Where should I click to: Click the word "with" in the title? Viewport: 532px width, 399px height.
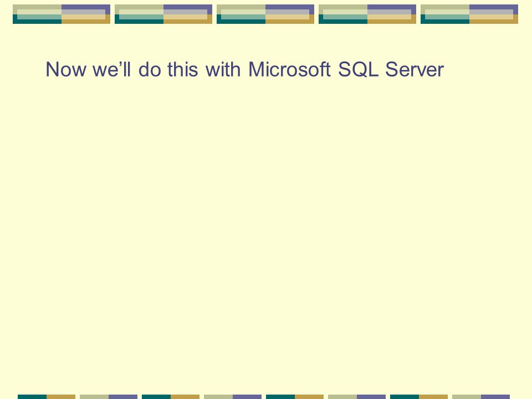223,69
